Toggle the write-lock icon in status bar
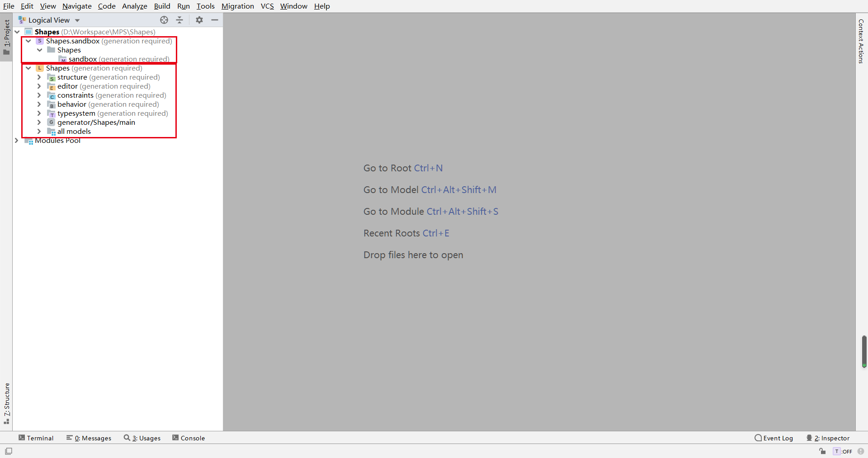Image resolution: width=868 pixels, height=458 pixels. [823, 451]
